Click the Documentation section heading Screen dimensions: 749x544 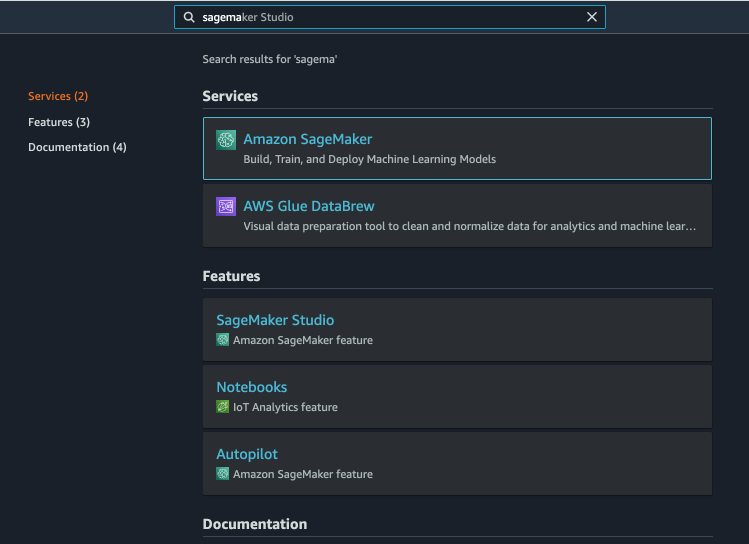[x=255, y=524]
